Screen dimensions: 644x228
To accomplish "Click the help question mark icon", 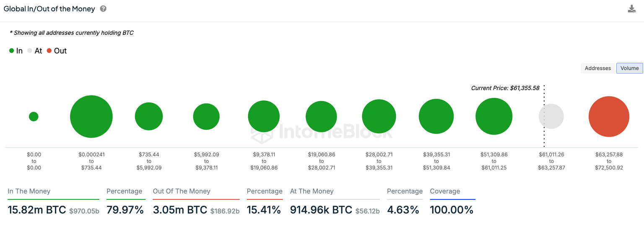I will pyautogui.click(x=103, y=8).
